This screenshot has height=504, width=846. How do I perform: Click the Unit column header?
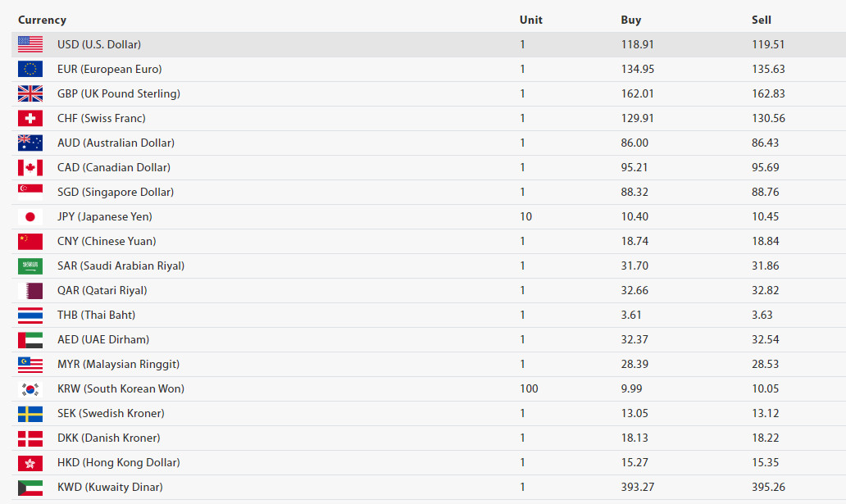point(531,20)
